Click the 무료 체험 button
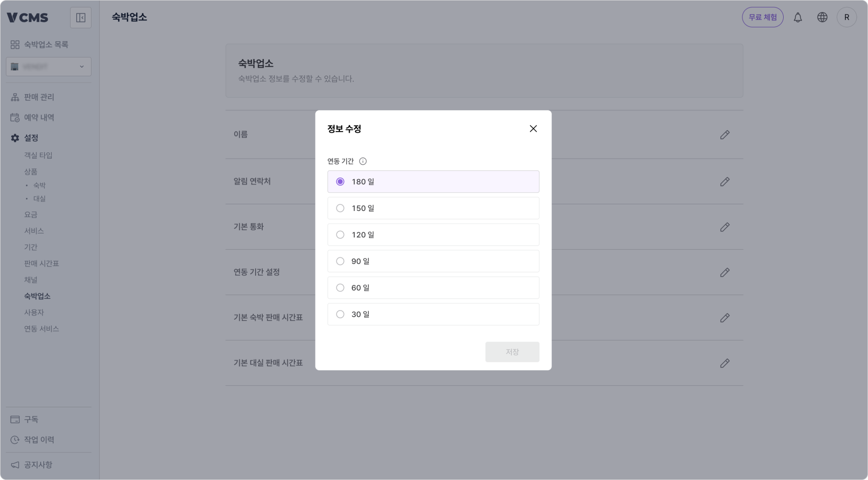The height and width of the screenshot is (480, 868). 762,17
